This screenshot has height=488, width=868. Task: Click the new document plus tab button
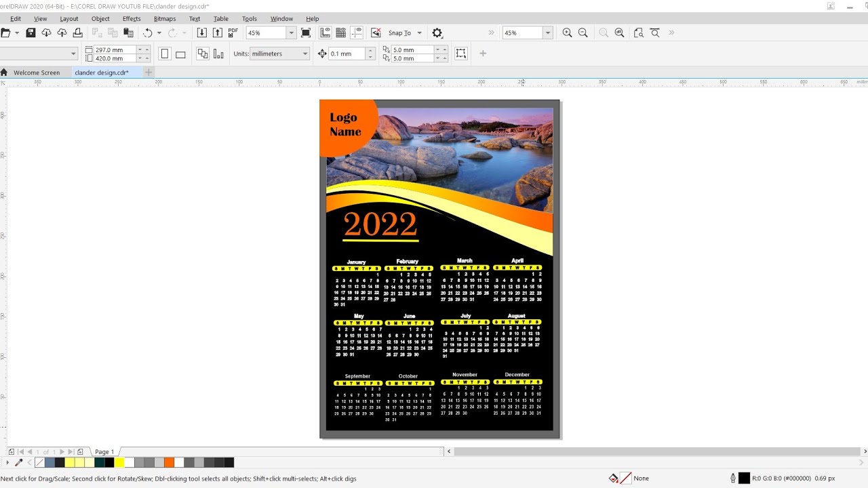[149, 72]
